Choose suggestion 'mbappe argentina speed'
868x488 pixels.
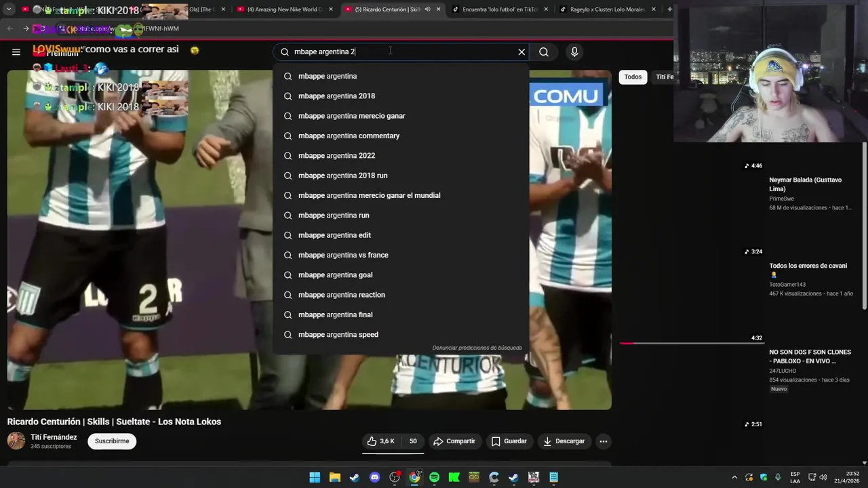pyautogui.click(x=401, y=334)
